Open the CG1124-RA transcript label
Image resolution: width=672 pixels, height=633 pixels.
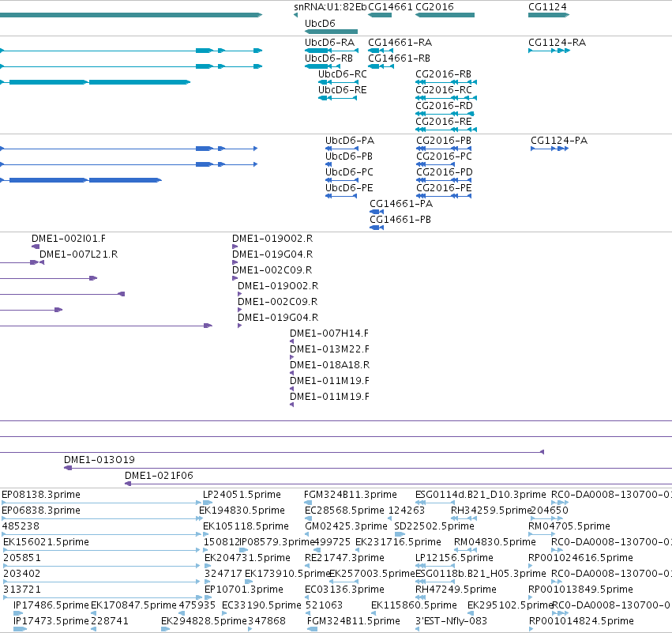click(x=557, y=43)
